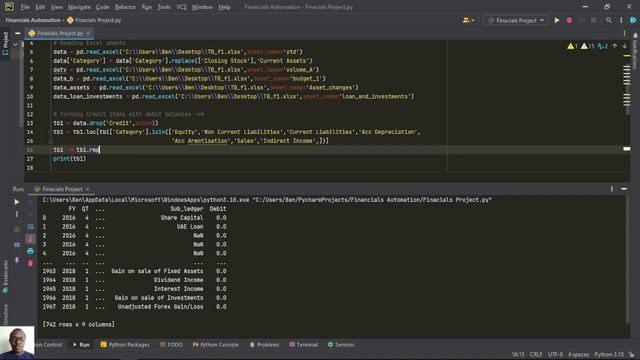
Task: Click the restore layout icon in Run toolbar
Action: point(17,245)
